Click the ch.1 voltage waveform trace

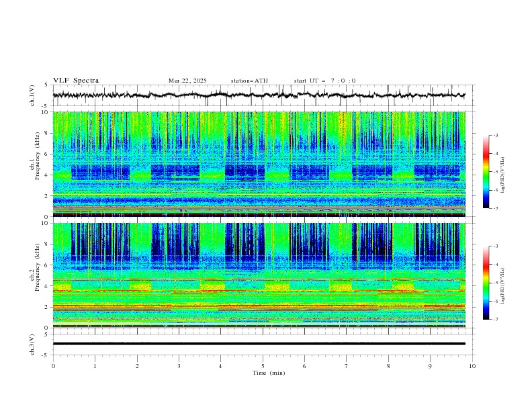[259, 95]
